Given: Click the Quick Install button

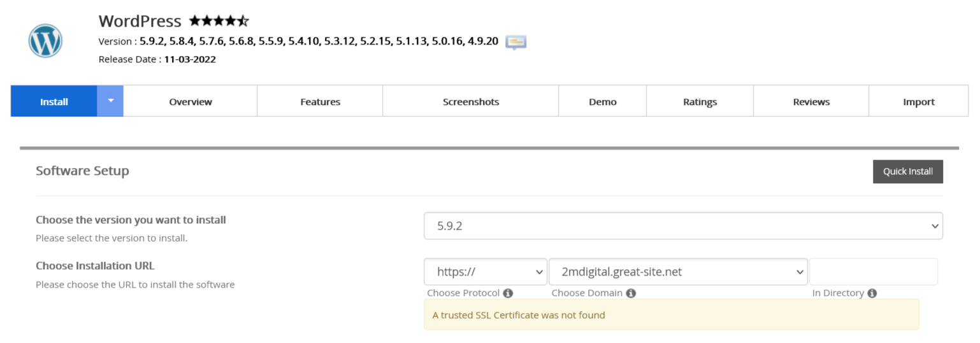Looking at the screenshot, I should 908,171.
